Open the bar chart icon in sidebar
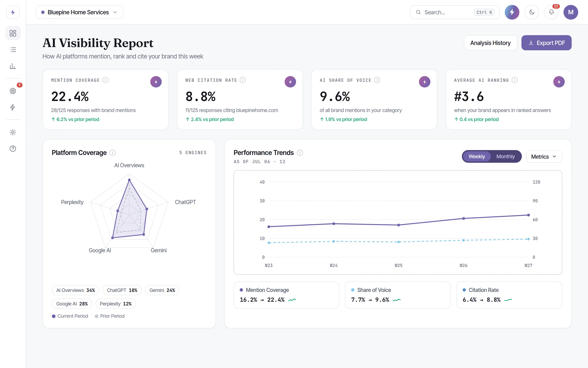Screen dimensions: 588x368 (x=13, y=66)
